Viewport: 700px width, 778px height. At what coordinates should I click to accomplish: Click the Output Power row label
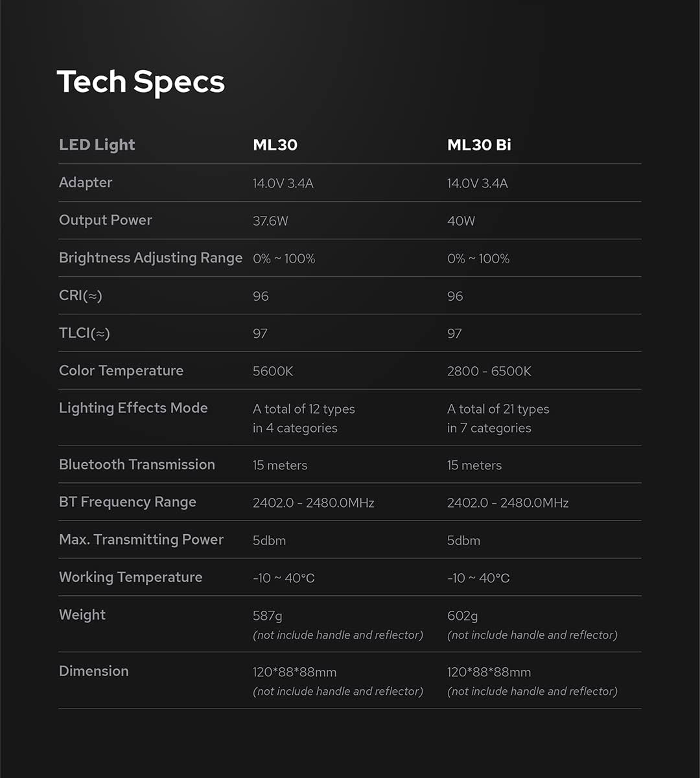[106, 220]
